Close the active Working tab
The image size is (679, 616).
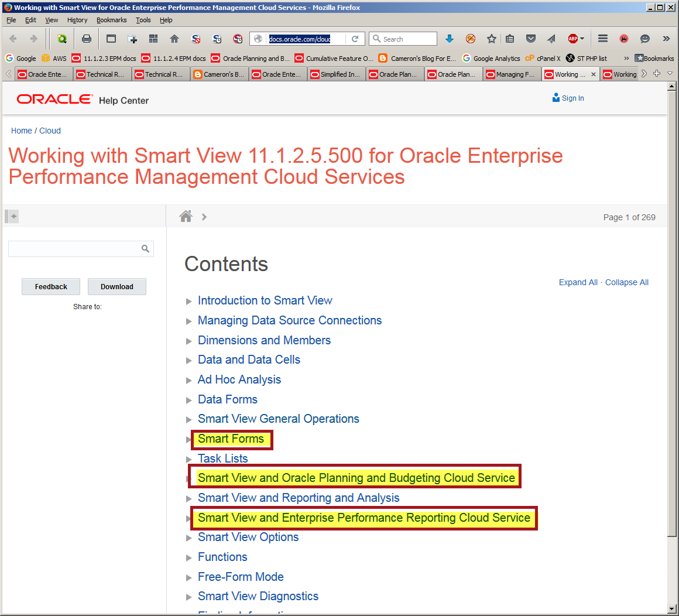[594, 74]
